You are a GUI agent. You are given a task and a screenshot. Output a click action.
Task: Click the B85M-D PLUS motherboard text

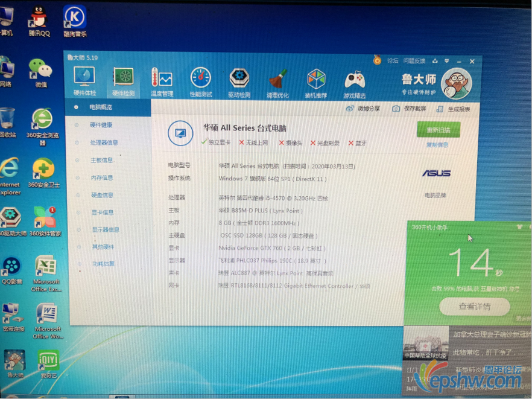261,211
